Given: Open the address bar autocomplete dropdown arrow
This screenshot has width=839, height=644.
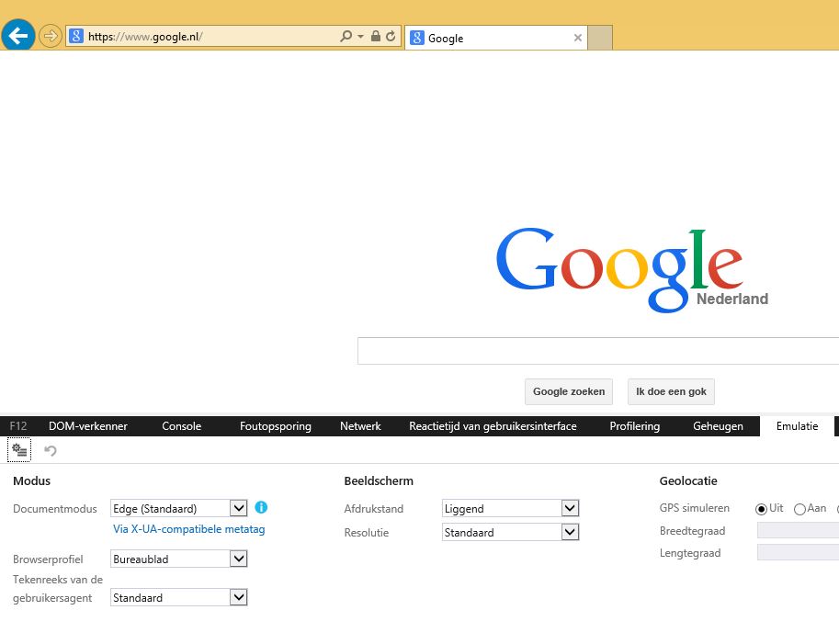Looking at the screenshot, I should pos(360,37).
